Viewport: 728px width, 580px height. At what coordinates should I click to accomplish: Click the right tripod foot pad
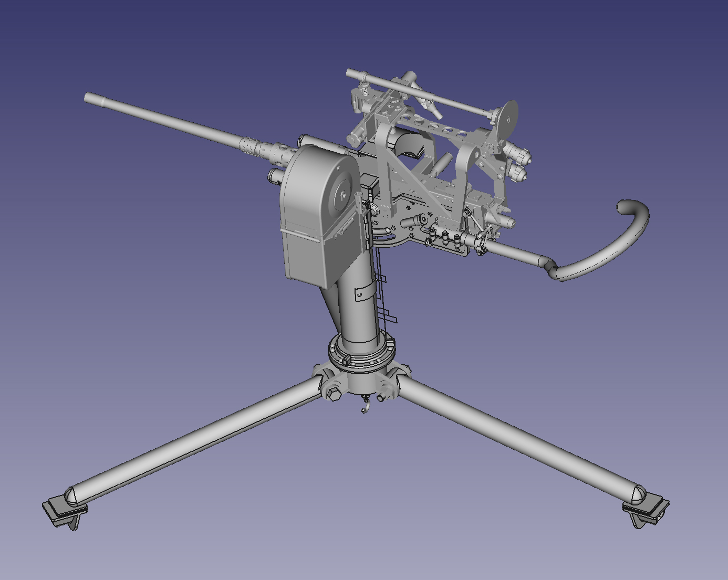646,509
